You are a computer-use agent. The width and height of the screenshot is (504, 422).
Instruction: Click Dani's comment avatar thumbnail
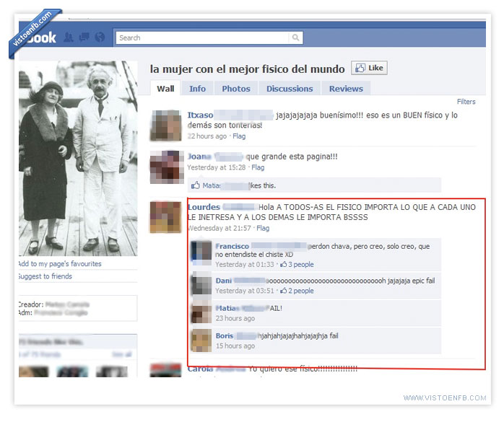pos(202,284)
